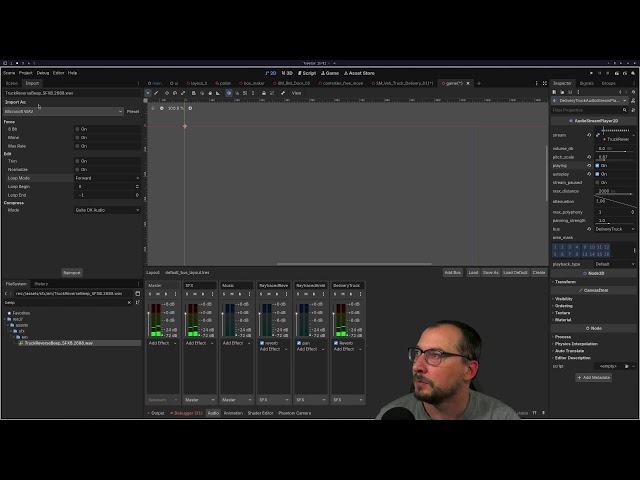Uncheck the playing property checkbox
The height and width of the screenshot is (480, 640).
coord(597,166)
